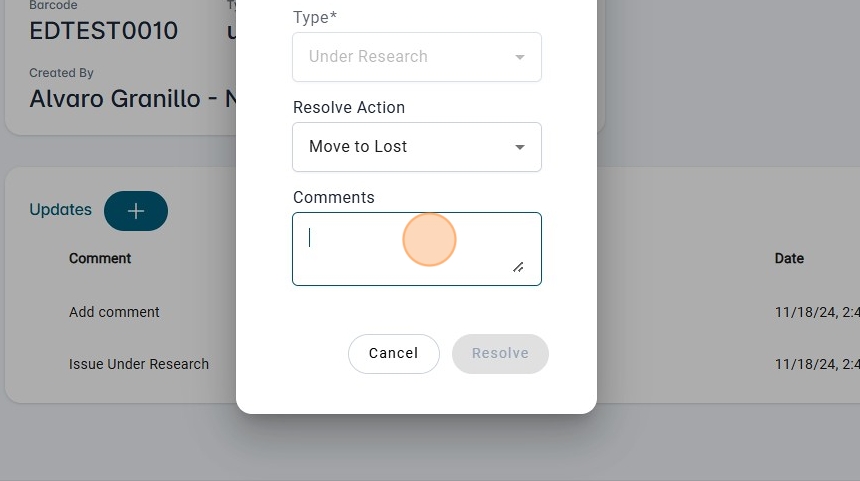Click the Date column header
This screenshot has height=481, width=860.
click(x=789, y=258)
